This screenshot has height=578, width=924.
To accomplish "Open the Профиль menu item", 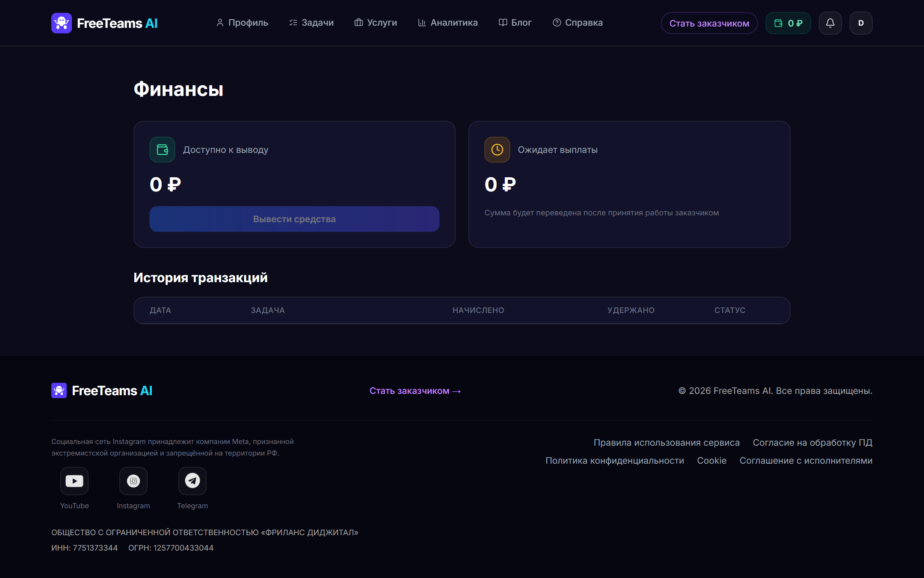I will [242, 23].
